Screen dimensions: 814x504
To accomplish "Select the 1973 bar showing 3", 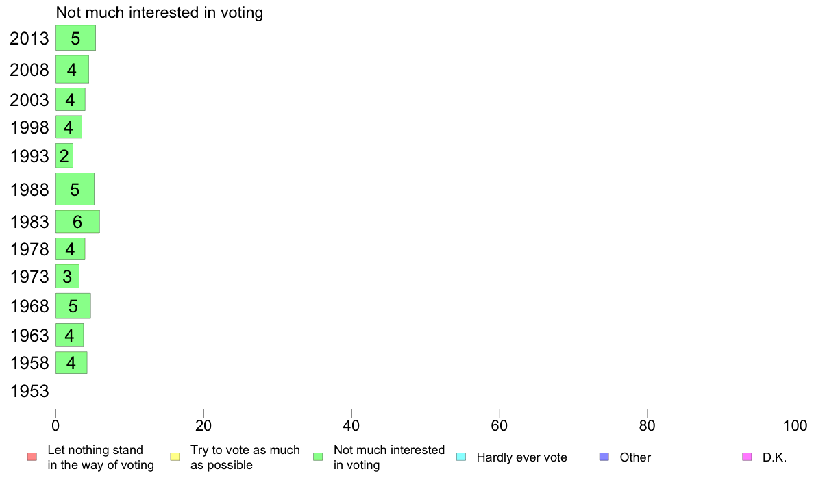I will pyautogui.click(x=67, y=276).
